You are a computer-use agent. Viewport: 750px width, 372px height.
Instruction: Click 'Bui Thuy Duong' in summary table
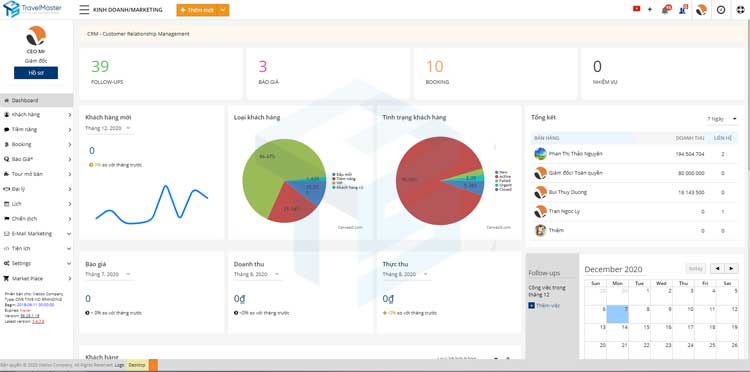pos(568,192)
